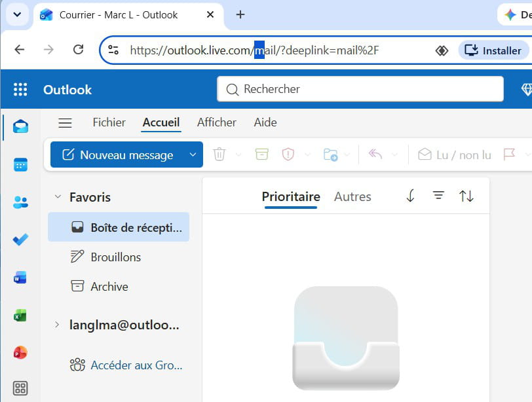Open the To Do checkmark icon
532x402 pixels.
click(20, 240)
